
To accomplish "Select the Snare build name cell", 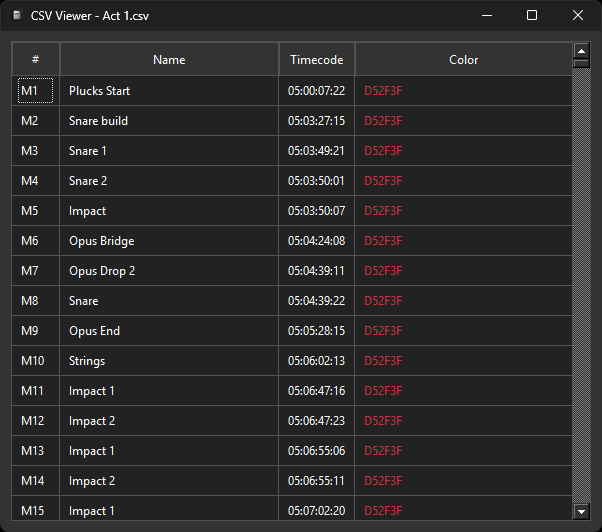I will [169, 121].
